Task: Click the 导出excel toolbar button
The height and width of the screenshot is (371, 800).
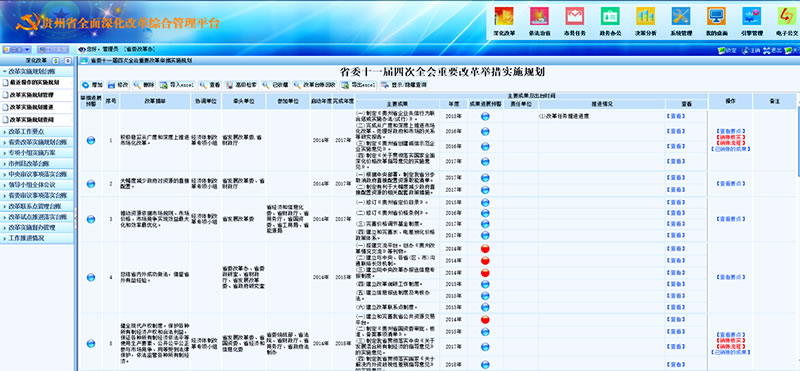Action: pyautogui.click(x=359, y=85)
